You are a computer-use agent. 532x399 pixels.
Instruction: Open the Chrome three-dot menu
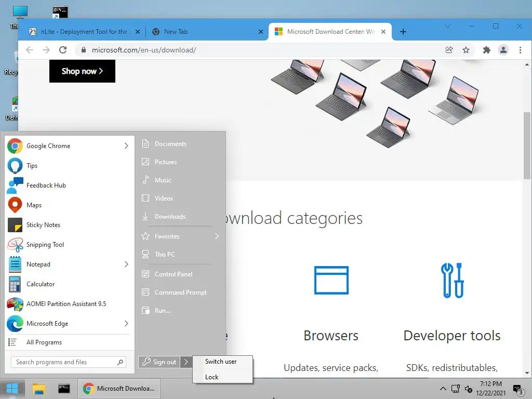[x=520, y=50]
